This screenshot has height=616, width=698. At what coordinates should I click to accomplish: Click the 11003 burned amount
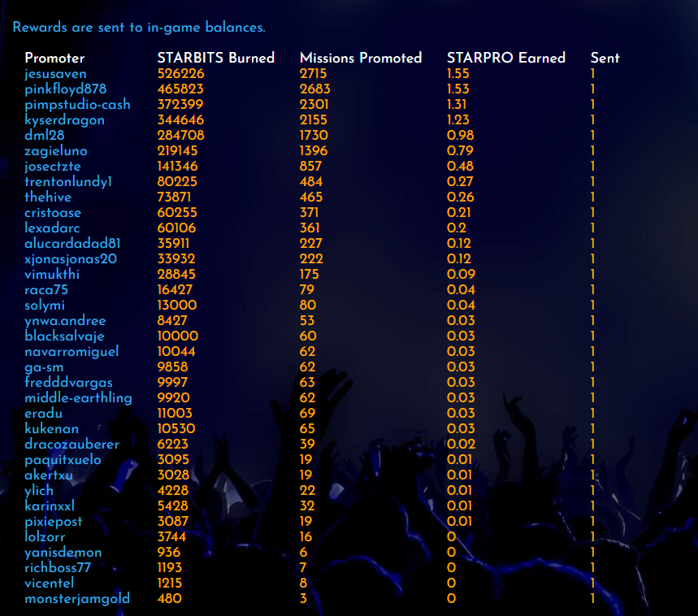pyautogui.click(x=175, y=414)
